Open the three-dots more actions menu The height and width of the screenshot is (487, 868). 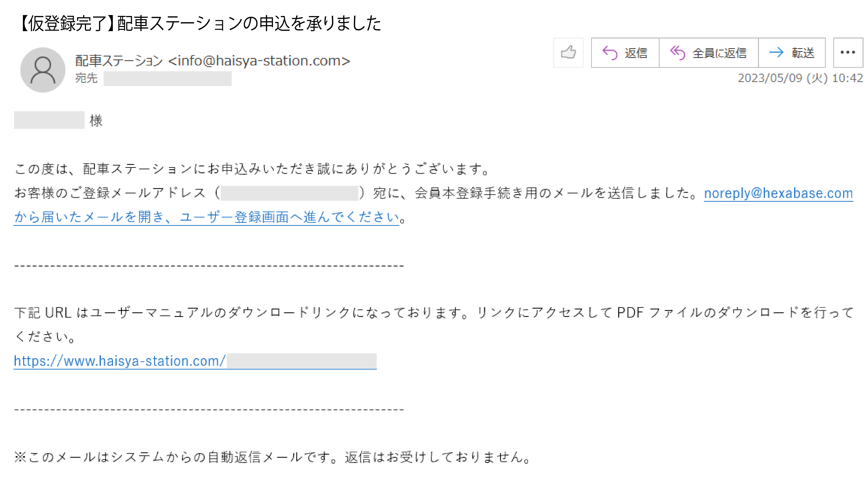tap(848, 53)
